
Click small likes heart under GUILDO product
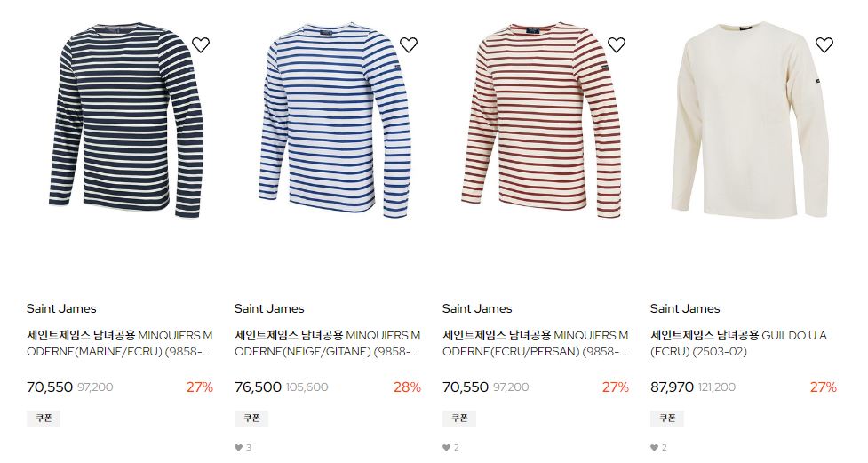[654, 448]
